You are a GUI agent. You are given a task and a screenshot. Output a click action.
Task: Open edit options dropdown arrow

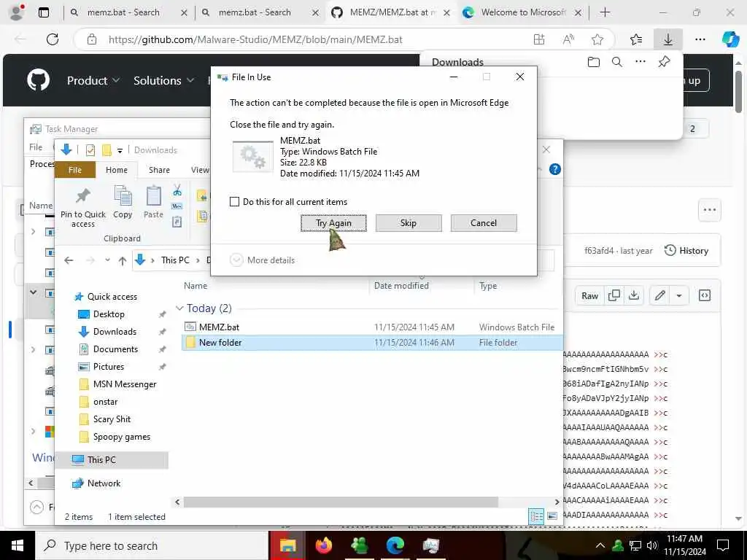[679, 296]
